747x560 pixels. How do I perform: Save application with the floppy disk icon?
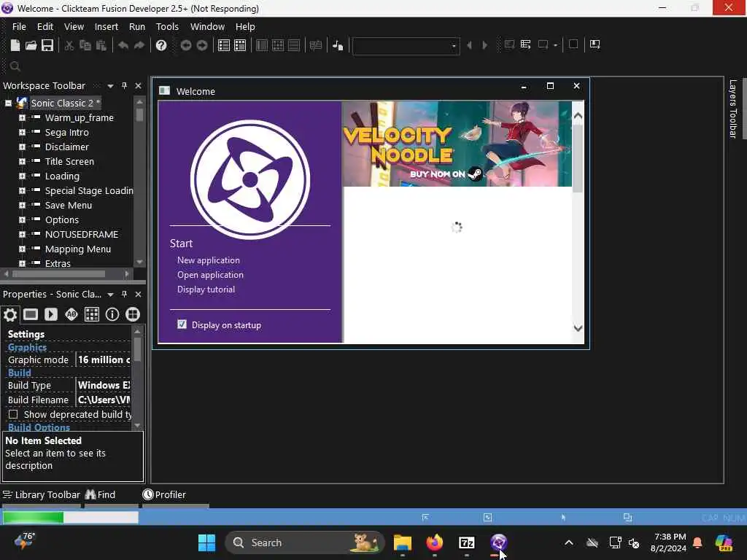(x=47, y=45)
